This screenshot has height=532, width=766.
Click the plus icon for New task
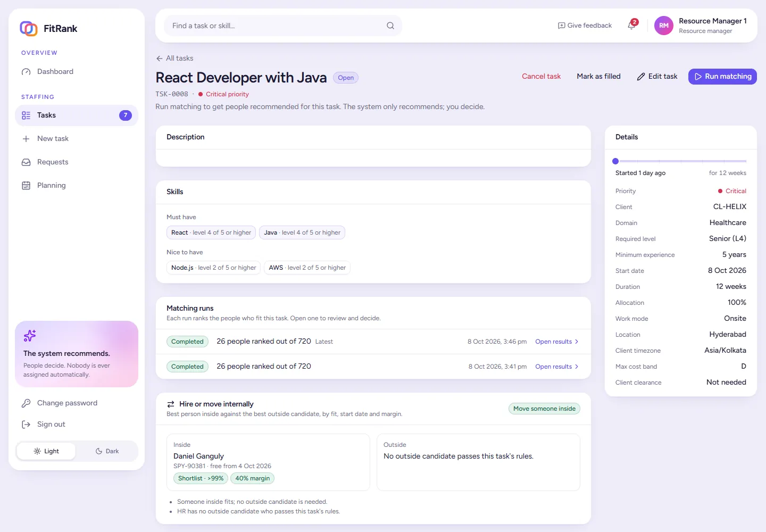click(x=26, y=139)
